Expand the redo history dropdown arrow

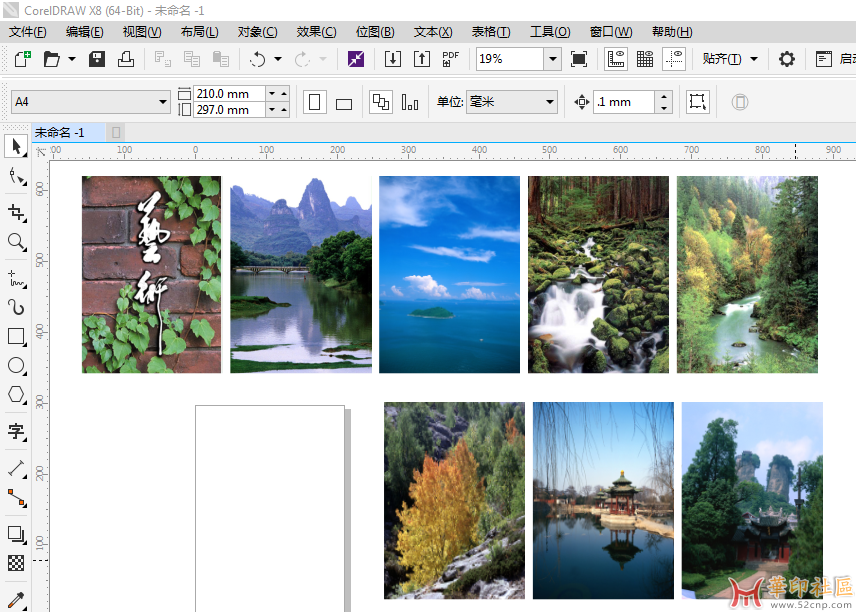(x=323, y=59)
